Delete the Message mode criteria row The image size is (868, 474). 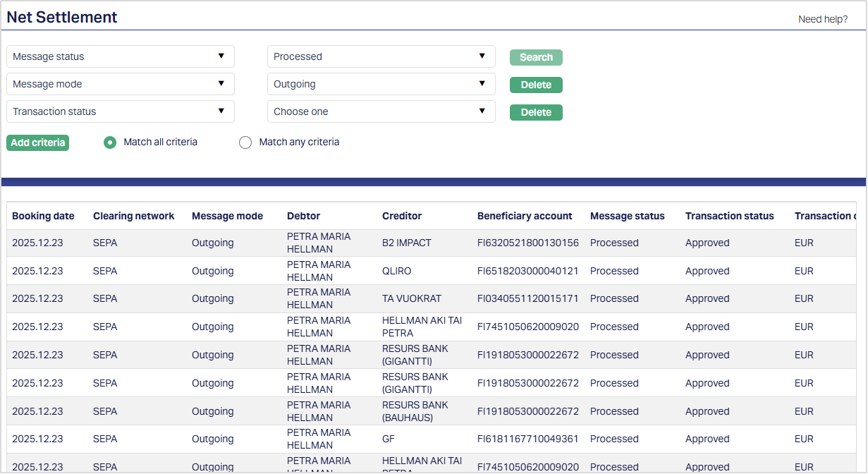click(x=536, y=85)
